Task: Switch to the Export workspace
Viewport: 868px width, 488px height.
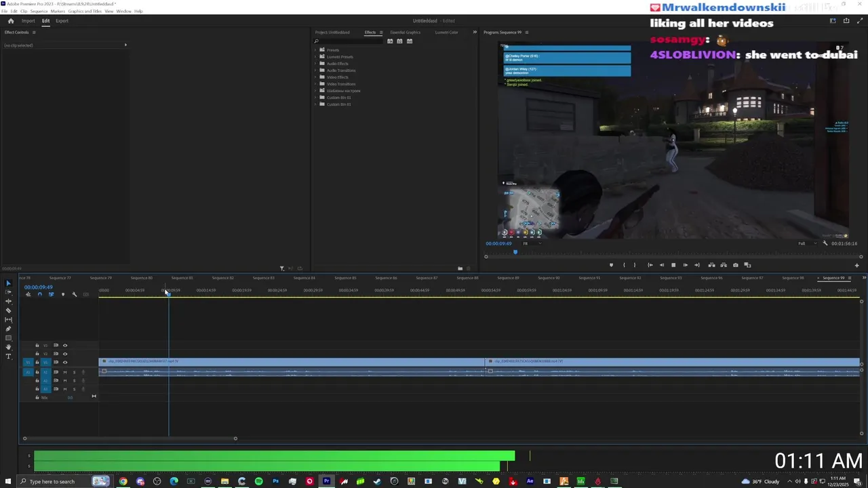Action: 62,21
